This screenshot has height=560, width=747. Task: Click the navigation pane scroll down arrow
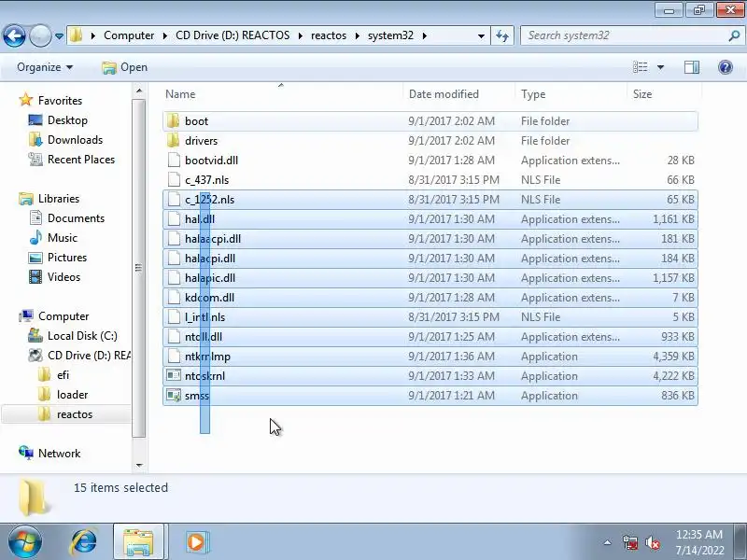coord(138,465)
